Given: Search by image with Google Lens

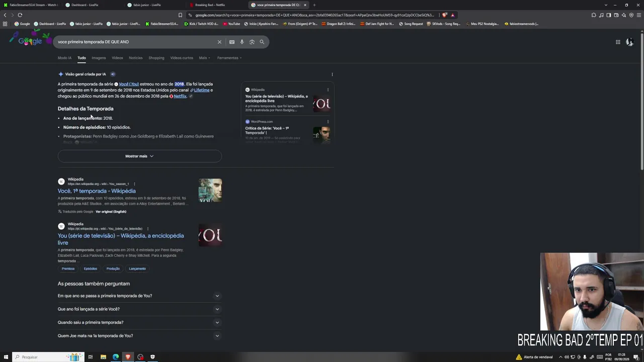Looking at the screenshot, I should tap(252, 42).
